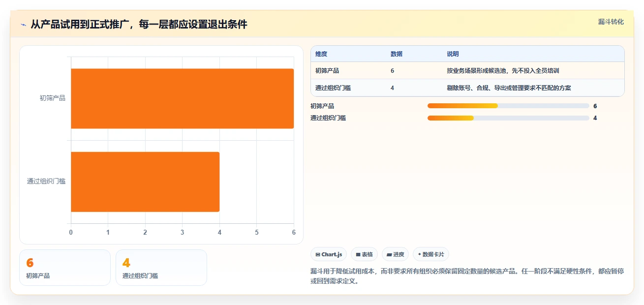Open the 初筛产品 data card showing 6
Viewport: 644px width, 305px height.
65,268
